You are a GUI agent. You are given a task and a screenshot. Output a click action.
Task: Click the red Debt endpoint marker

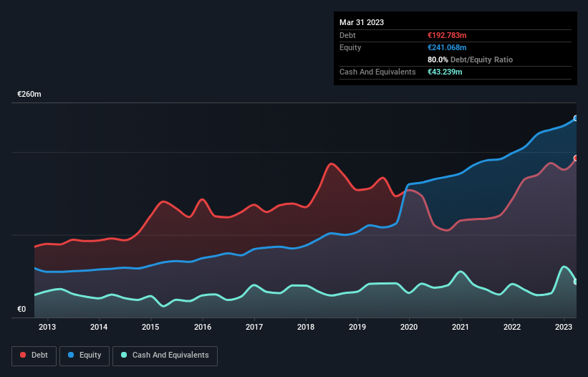click(x=576, y=158)
